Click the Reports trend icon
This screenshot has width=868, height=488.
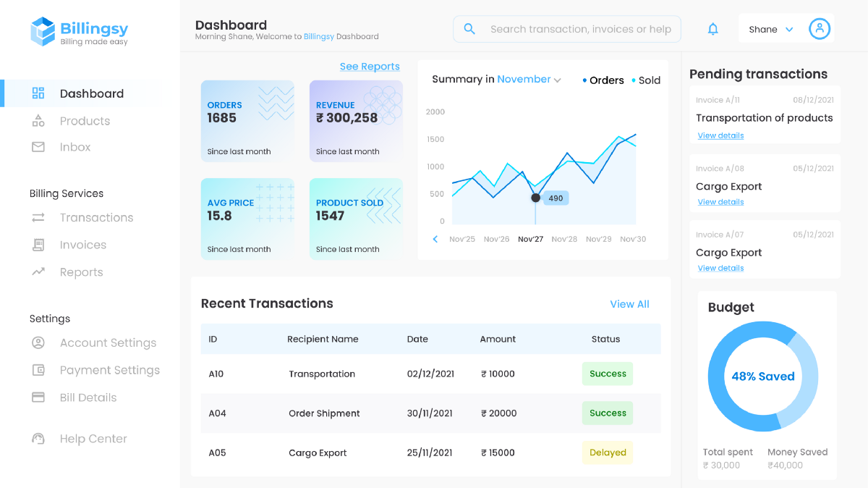pos(38,272)
